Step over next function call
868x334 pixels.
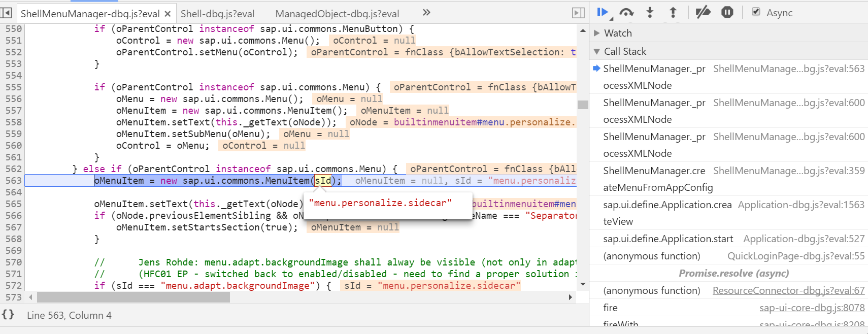pos(626,12)
